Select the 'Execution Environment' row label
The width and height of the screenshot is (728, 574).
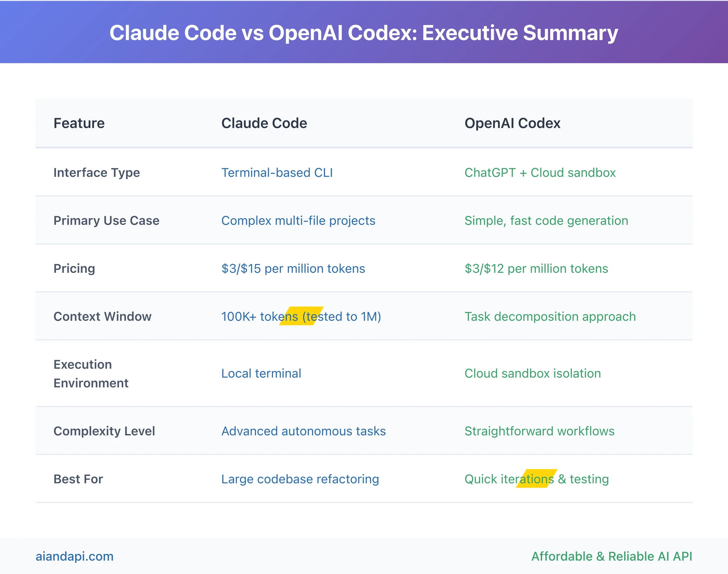click(91, 374)
